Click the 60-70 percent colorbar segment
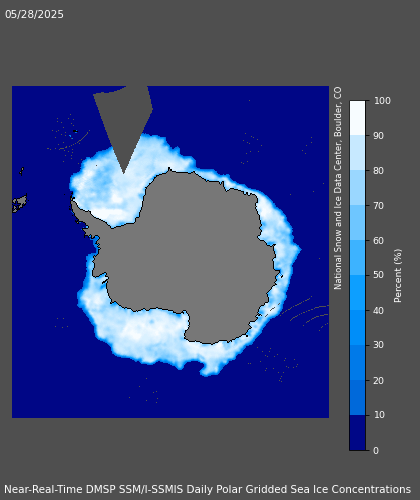 357,223
